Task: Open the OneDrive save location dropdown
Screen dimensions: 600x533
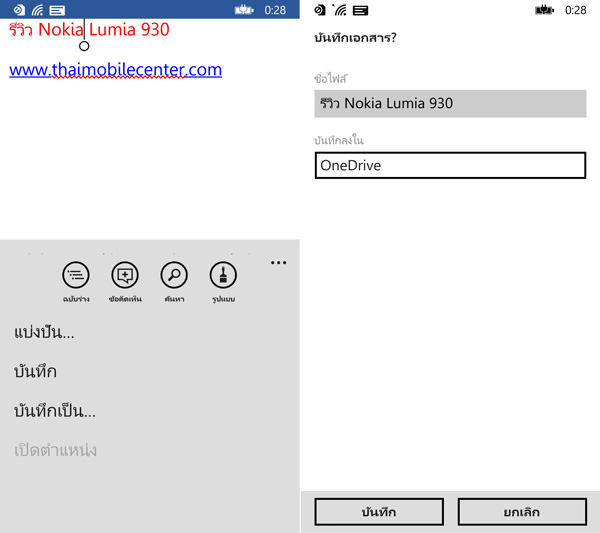Action: (450, 165)
